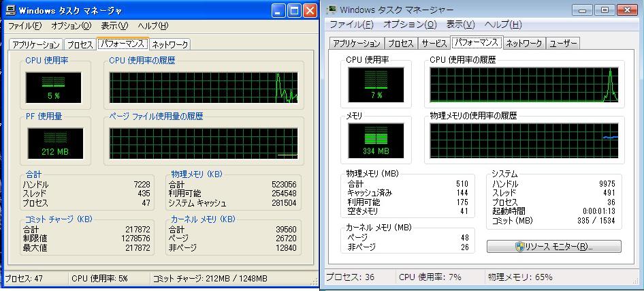Click status bar text プロセス: 36
This screenshot has width=644, height=291.
[x=351, y=277]
